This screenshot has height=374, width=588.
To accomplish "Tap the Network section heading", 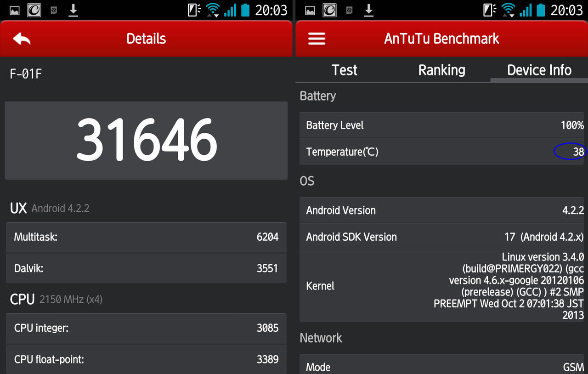I will tap(321, 338).
